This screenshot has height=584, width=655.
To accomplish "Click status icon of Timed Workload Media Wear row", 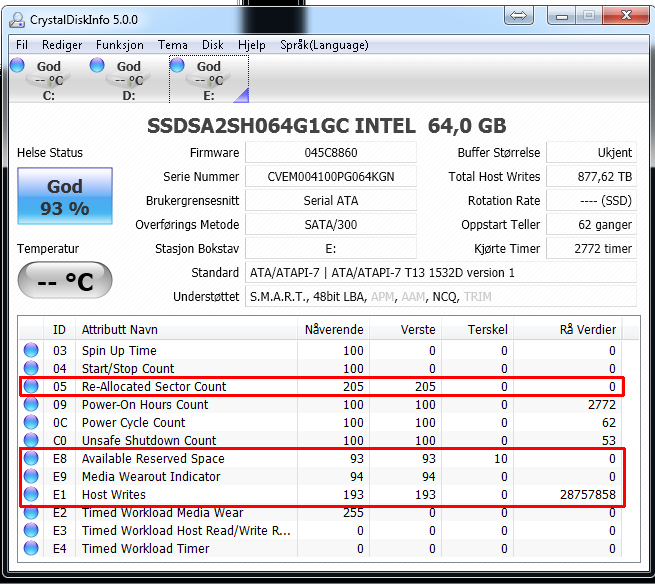I will (x=31, y=512).
